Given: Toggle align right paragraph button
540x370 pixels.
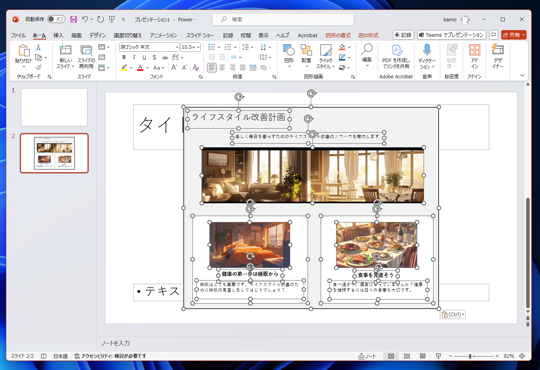Looking at the screenshot, I should pos(232,68).
